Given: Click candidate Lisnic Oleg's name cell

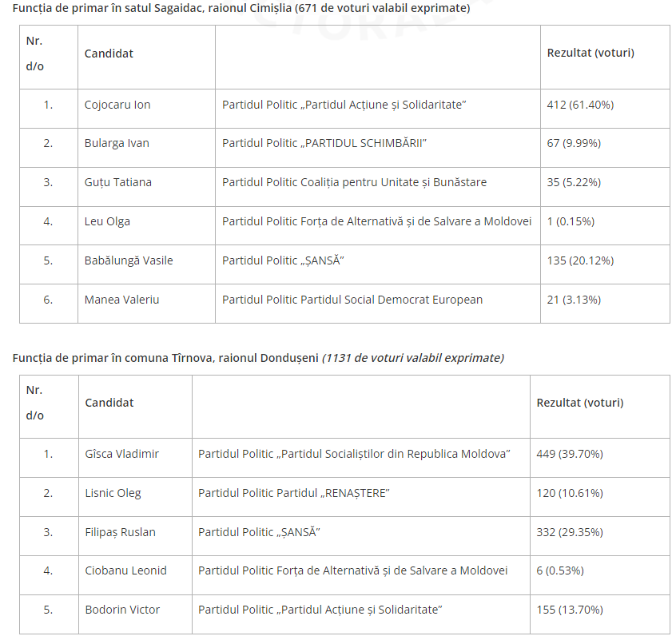Looking at the screenshot, I should click(x=113, y=493).
